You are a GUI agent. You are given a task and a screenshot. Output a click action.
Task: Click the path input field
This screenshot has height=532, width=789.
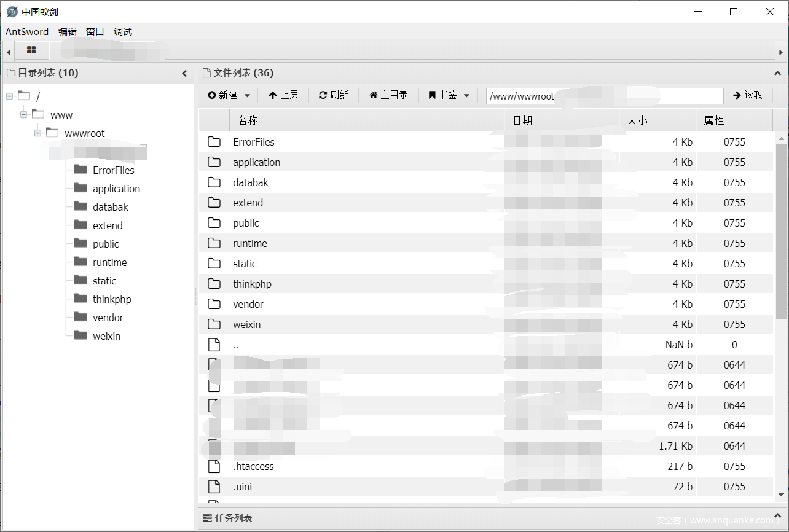click(x=605, y=96)
